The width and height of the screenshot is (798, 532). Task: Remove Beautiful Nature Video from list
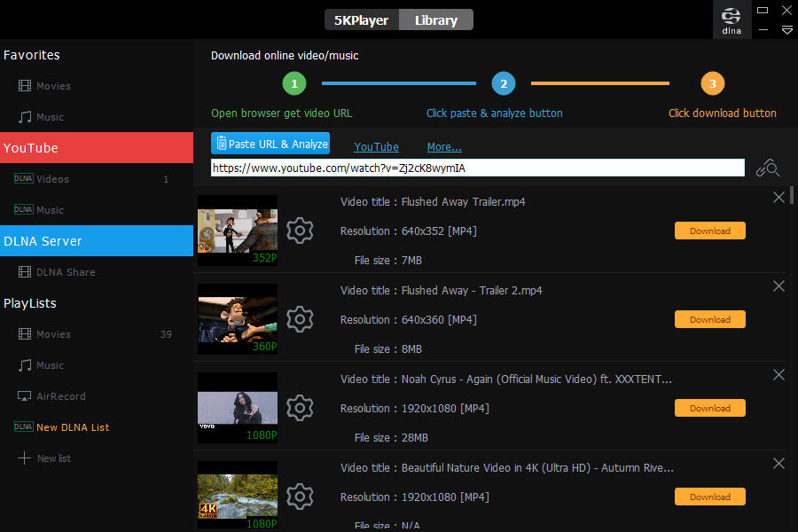coord(778,463)
